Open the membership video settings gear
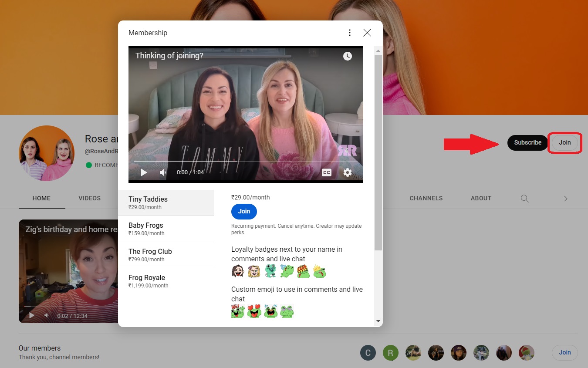This screenshot has width=588, height=368. (347, 172)
